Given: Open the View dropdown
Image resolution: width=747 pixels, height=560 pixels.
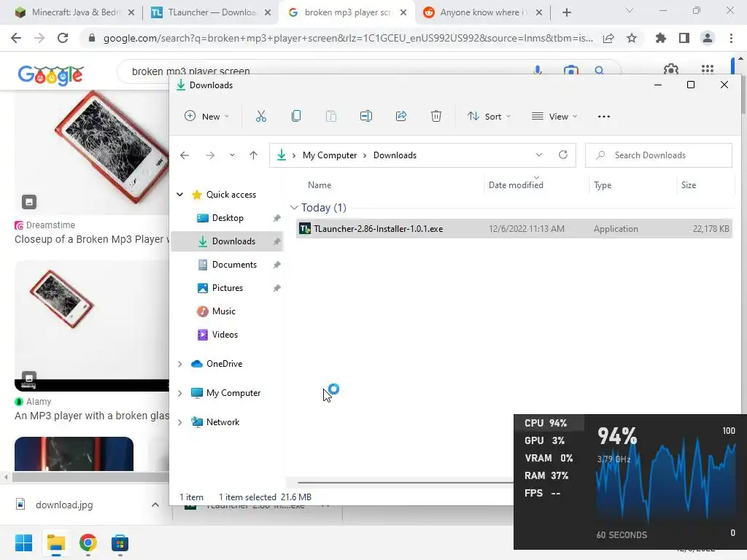Looking at the screenshot, I should click(x=554, y=116).
